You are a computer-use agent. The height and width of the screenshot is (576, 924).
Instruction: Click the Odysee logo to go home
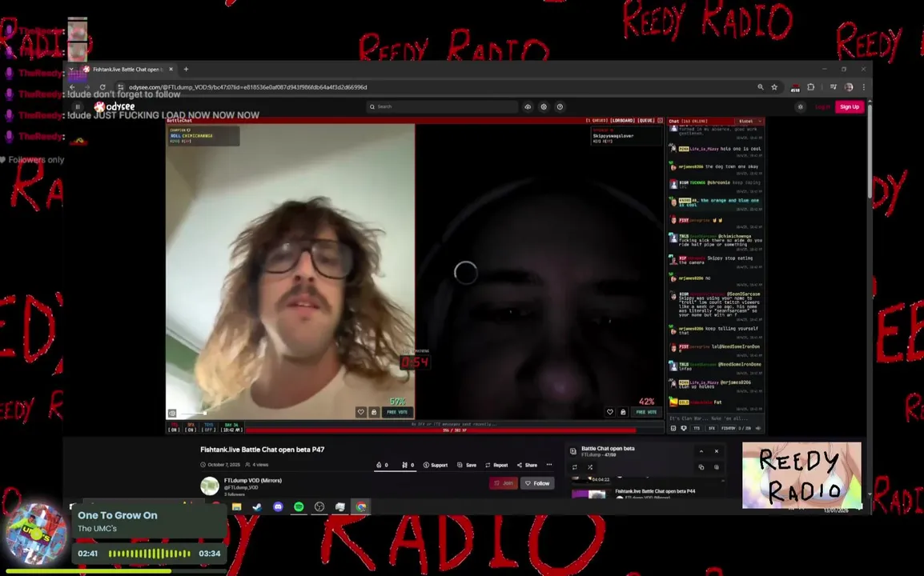tap(114, 106)
